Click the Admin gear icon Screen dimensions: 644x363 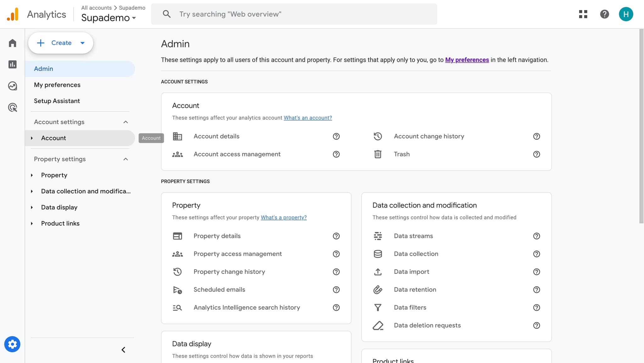pos(12,344)
